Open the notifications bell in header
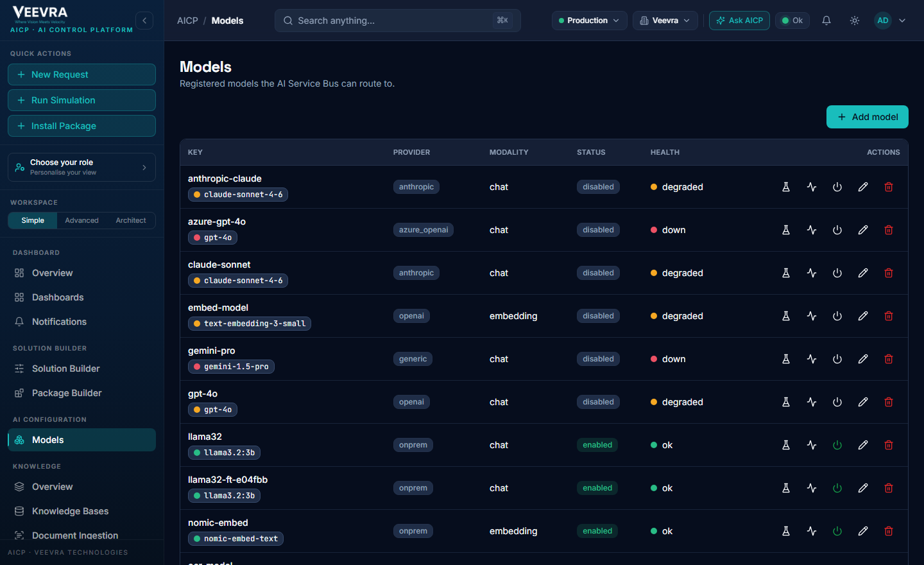This screenshot has height=565, width=924. click(826, 21)
